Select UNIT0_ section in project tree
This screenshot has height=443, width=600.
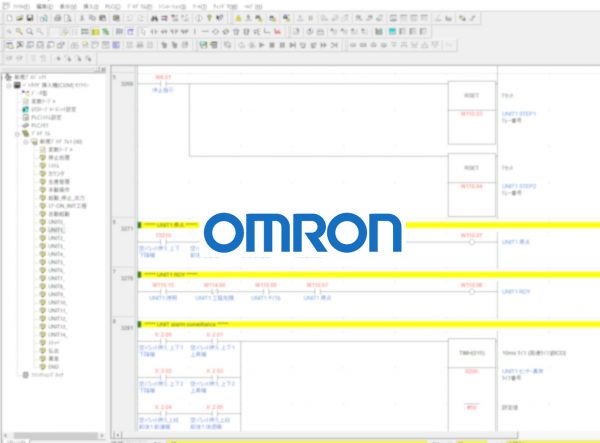click(56, 222)
